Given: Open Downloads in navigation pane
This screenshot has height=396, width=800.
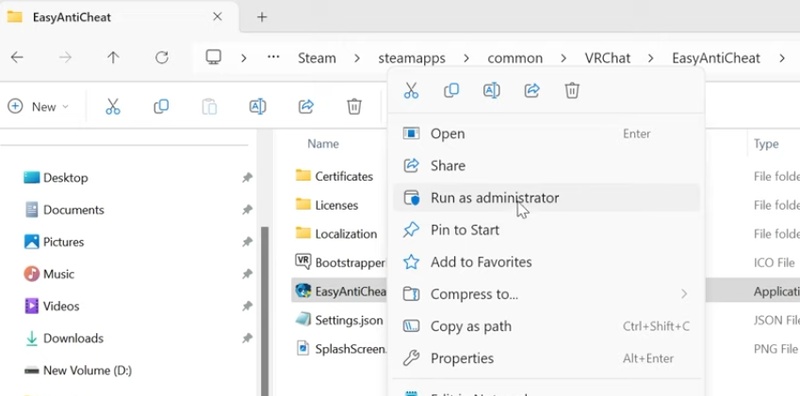Looking at the screenshot, I should click(x=64, y=338).
